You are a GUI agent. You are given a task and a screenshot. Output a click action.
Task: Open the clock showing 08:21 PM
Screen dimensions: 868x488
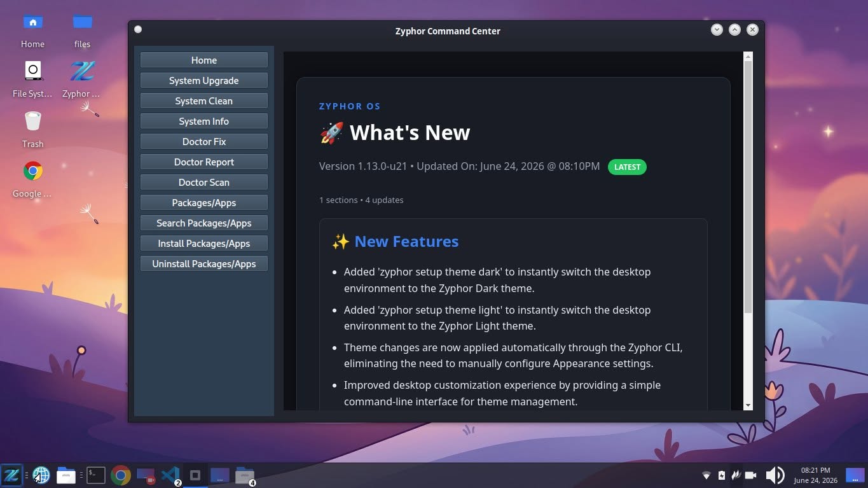click(816, 475)
